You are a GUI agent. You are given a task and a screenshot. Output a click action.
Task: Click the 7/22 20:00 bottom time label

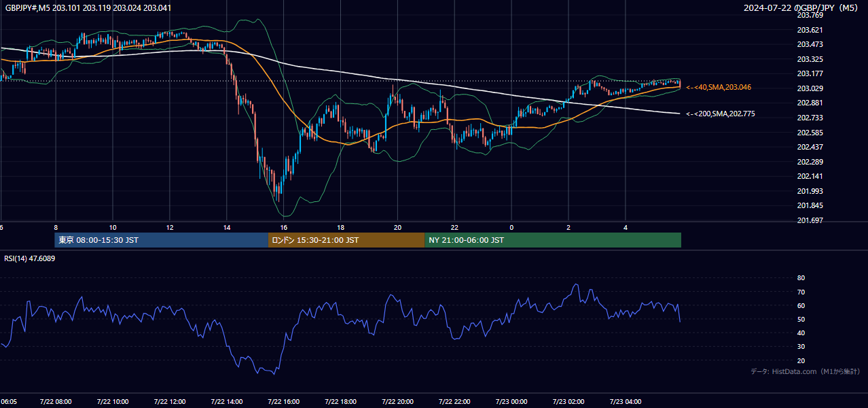(398, 402)
